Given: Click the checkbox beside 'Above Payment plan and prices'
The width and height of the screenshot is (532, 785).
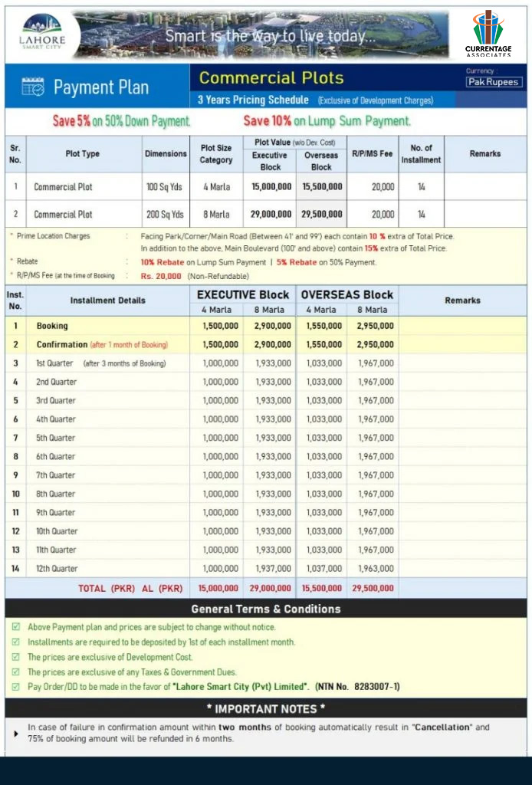Looking at the screenshot, I should coord(16,627).
